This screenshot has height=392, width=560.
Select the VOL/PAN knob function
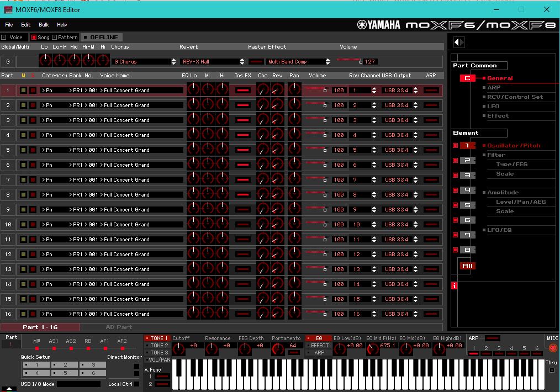156,359
